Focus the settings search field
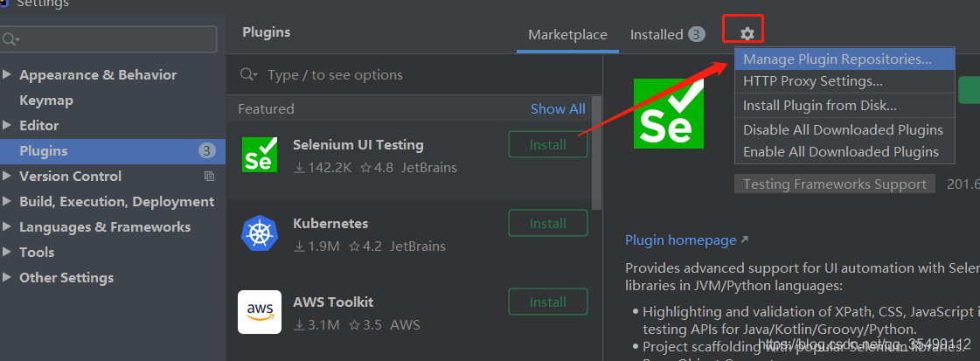 tap(108, 39)
